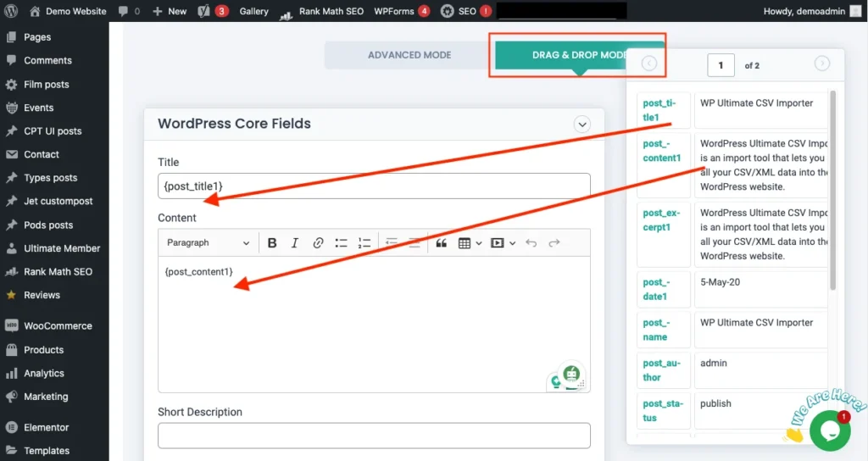This screenshot has width=868, height=461.
Task: Click the Title input field
Action: tap(374, 186)
